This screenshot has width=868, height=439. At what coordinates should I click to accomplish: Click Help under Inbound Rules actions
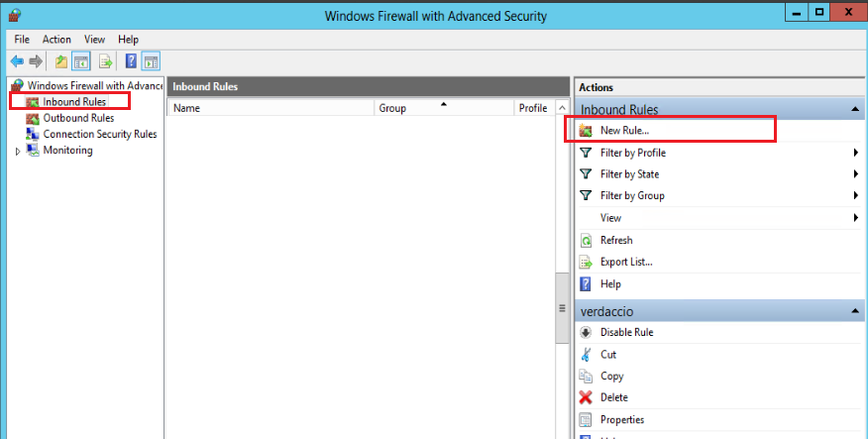pyautogui.click(x=610, y=284)
